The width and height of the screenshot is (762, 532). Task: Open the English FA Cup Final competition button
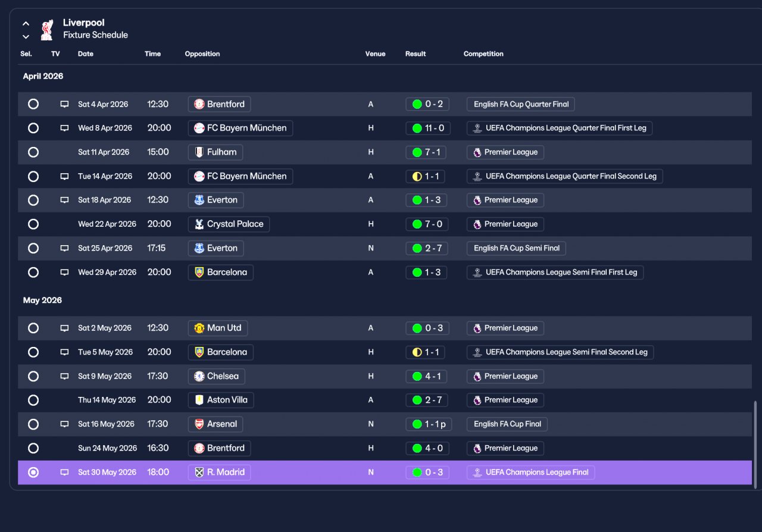507,424
